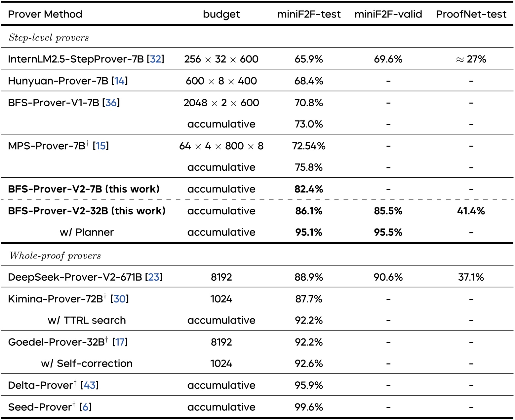Open citation link 32 next to InternLM2.5-StepProver-7B
Image resolution: width=515 pixels, height=420 pixels.
(156, 59)
